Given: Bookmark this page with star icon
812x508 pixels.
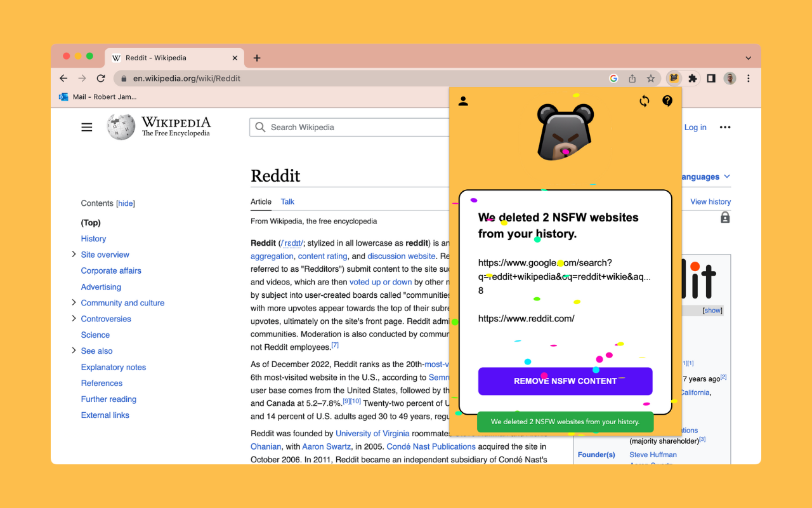Looking at the screenshot, I should 650,79.
